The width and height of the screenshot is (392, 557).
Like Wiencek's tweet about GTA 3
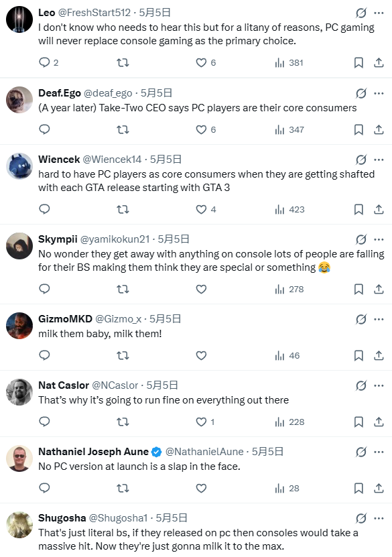[x=201, y=210]
